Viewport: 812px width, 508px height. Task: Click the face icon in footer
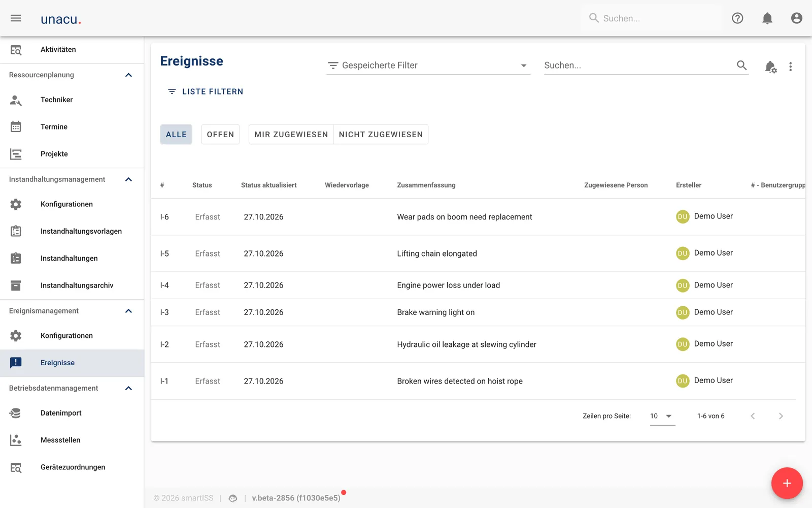[x=233, y=498]
